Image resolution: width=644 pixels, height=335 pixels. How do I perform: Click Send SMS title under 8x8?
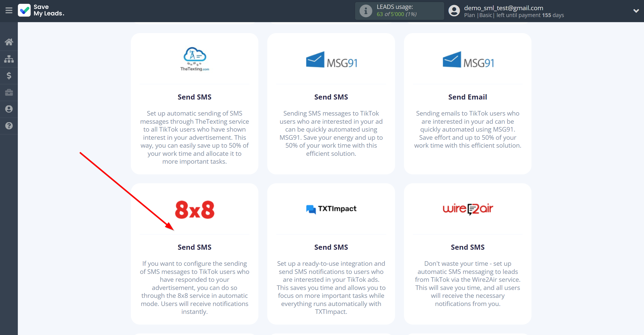(x=194, y=247)
